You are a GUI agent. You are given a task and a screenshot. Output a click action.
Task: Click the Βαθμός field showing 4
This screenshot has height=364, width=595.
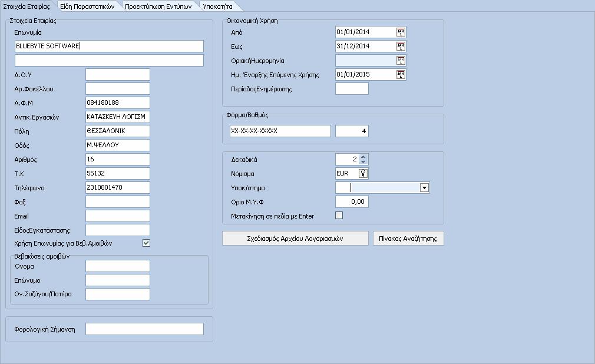click(x=352, y=131)
